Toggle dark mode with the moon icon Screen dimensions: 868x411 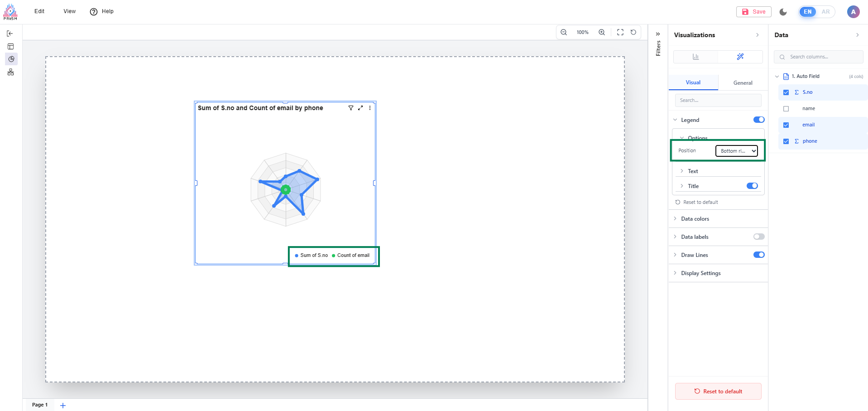coord(783,12)
